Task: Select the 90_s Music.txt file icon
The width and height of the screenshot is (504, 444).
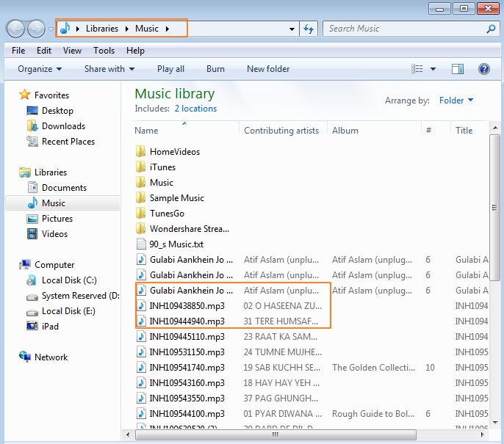Action: pos(141,244)
